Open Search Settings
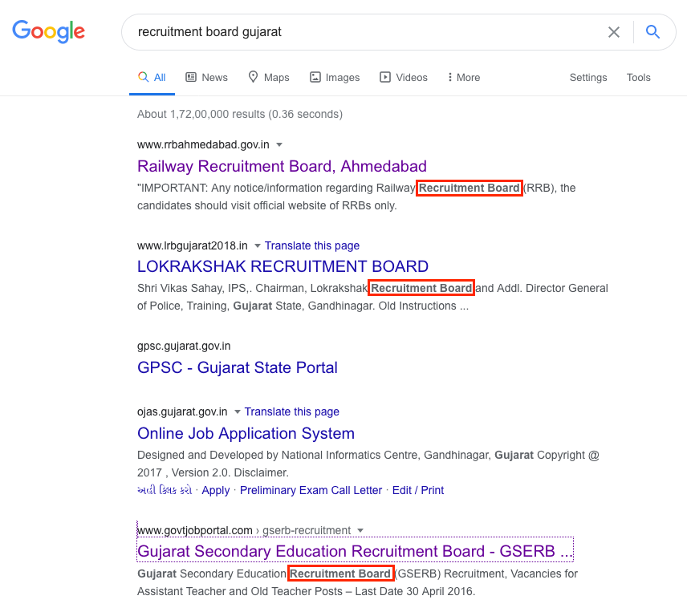The image size is (687, 616). pos(588,78)
